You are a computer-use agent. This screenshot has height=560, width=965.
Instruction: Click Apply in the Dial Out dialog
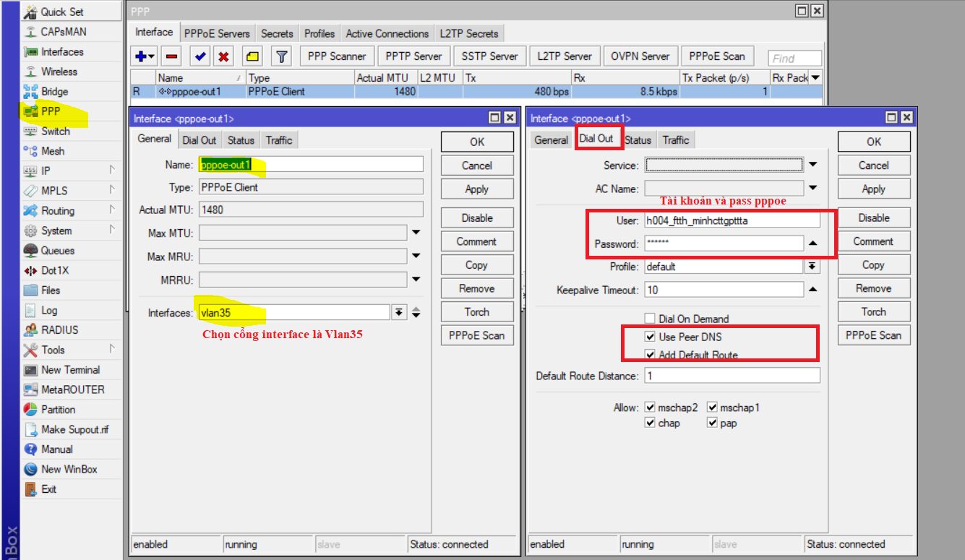click(x=873, y=189)
